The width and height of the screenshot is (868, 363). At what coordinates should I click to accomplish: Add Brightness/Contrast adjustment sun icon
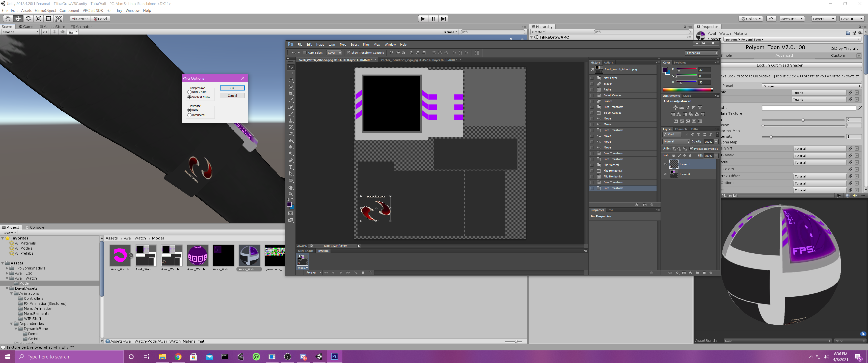(x=675, y=107)
